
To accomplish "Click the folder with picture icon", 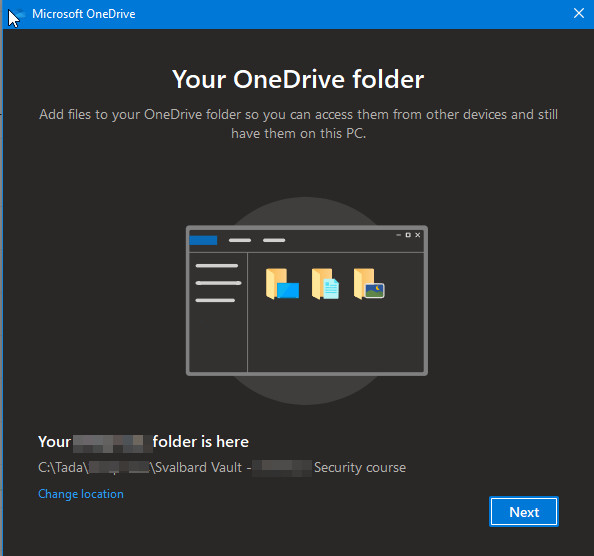I will (369, 284).
